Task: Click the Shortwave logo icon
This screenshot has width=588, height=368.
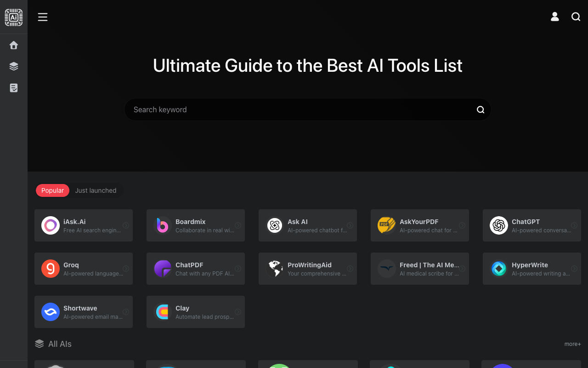Action: tap(51, 312)
